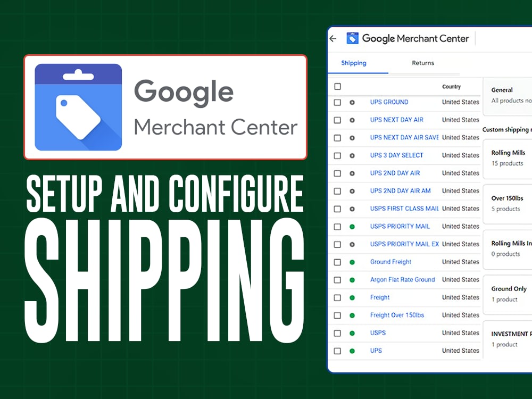Click inactive status dot for UPS NEXT DAY AIR
532x399 pixels.
352,120
